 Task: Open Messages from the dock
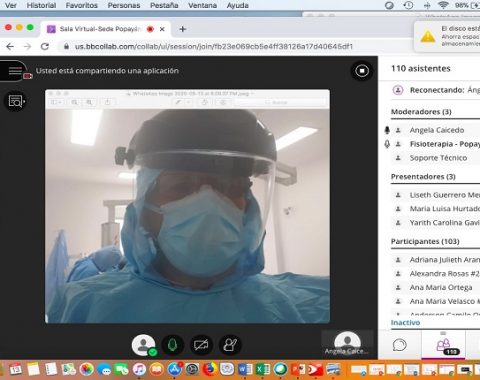tap(104, 369)
